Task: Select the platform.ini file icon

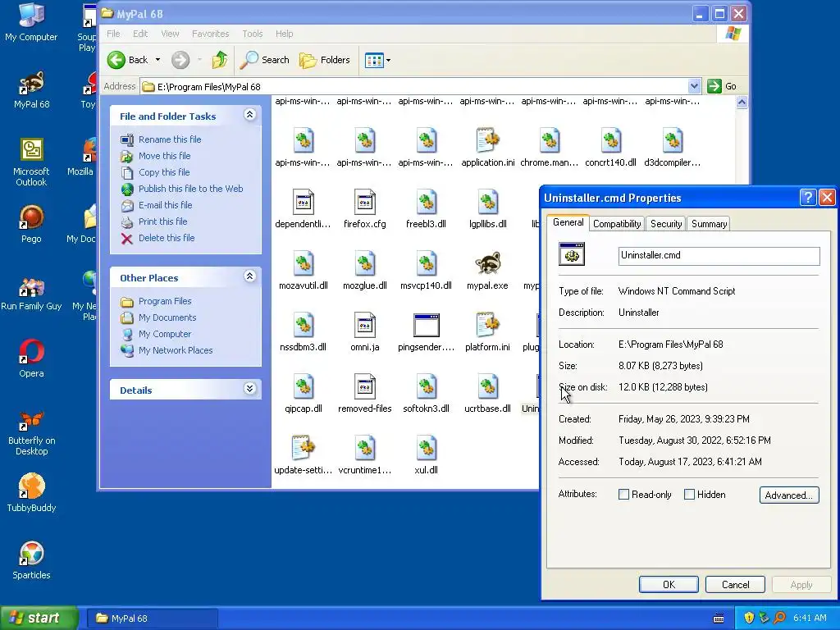Action: pos(487,325)
